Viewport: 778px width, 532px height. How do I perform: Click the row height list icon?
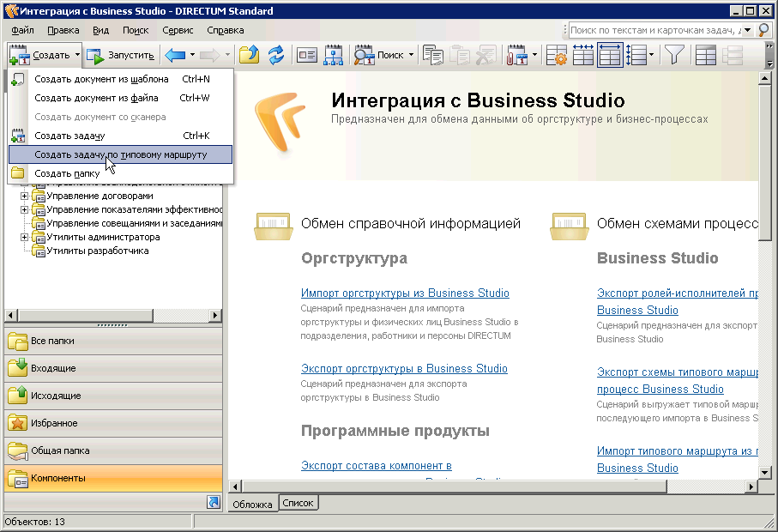click(636, 55)
